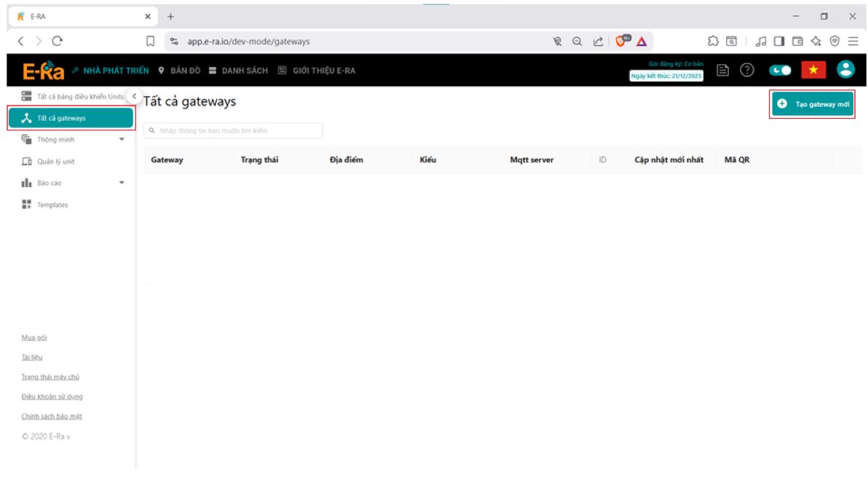Click the user account avatar icon

coord(845,69)
